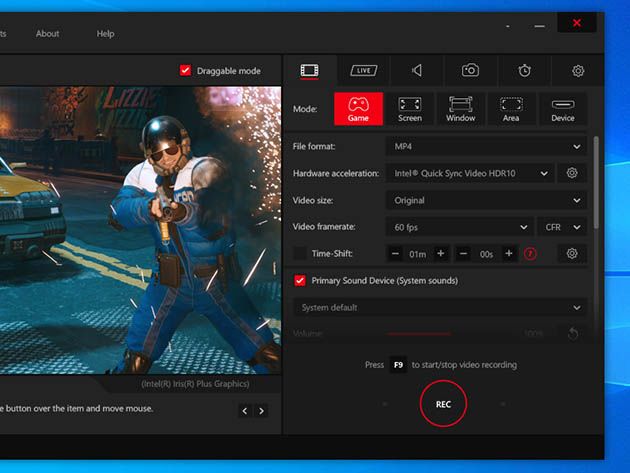Viewport: 630px width, 473px height.
Task: Open the CFR framerate mode dropdown
Action: click(562, 227)
